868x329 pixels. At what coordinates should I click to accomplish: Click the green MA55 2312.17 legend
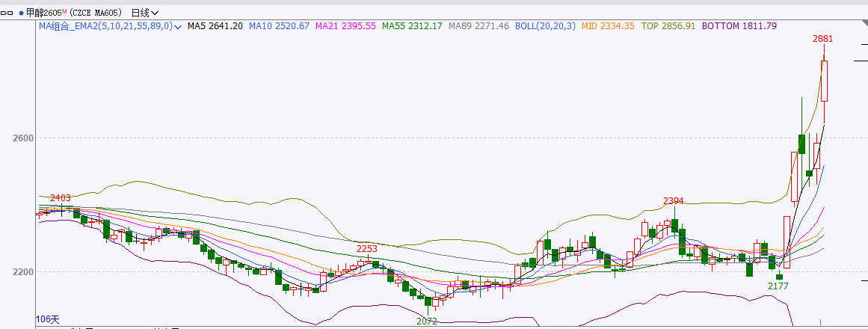tap(412, 26)
